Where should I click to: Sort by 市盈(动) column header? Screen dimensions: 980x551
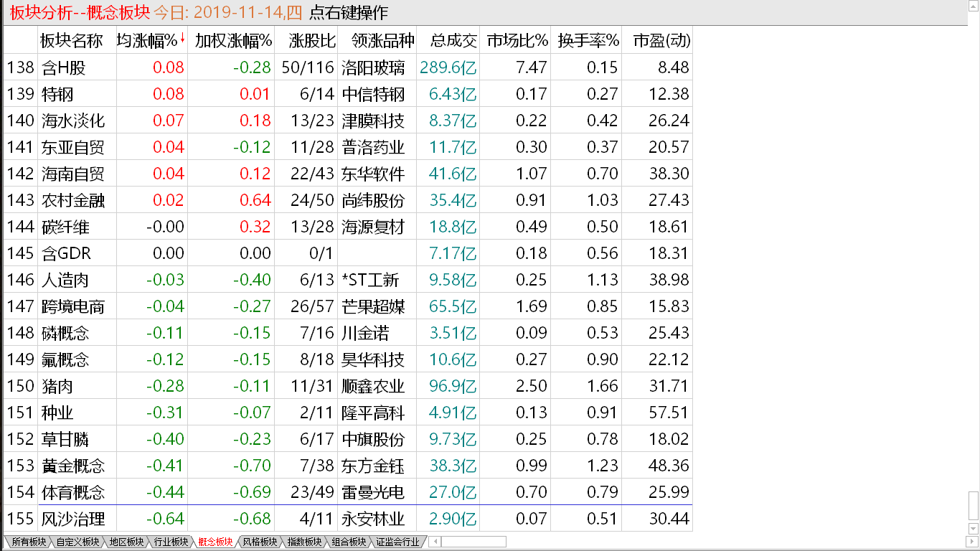pyautogui.click(x=661, y=41)
